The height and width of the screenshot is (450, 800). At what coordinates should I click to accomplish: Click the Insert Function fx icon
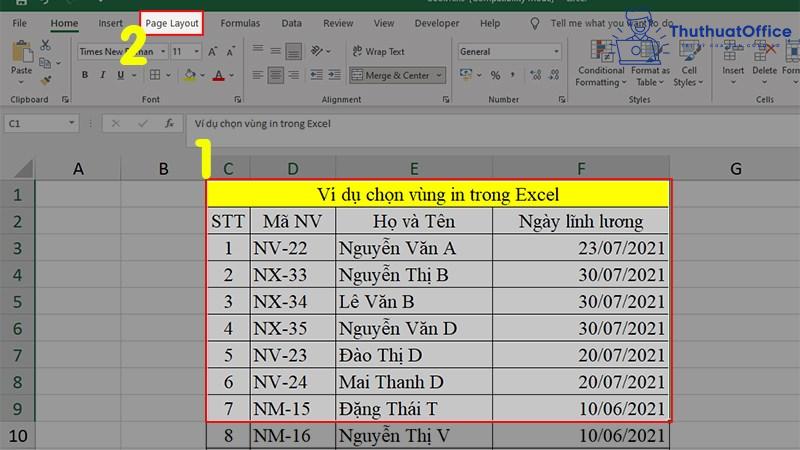pos(169,123)
